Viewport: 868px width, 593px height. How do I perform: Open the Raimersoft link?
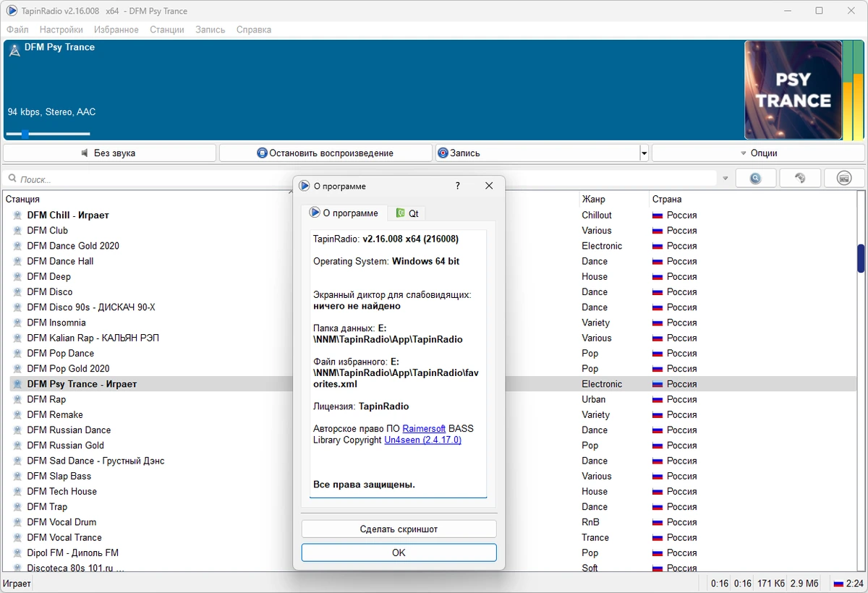(x=425, y=429)
